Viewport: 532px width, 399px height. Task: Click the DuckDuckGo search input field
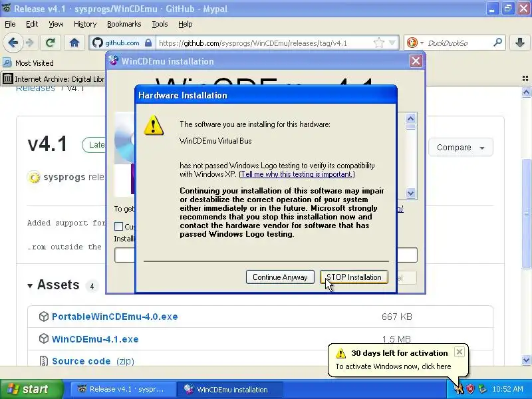(458, 43)
